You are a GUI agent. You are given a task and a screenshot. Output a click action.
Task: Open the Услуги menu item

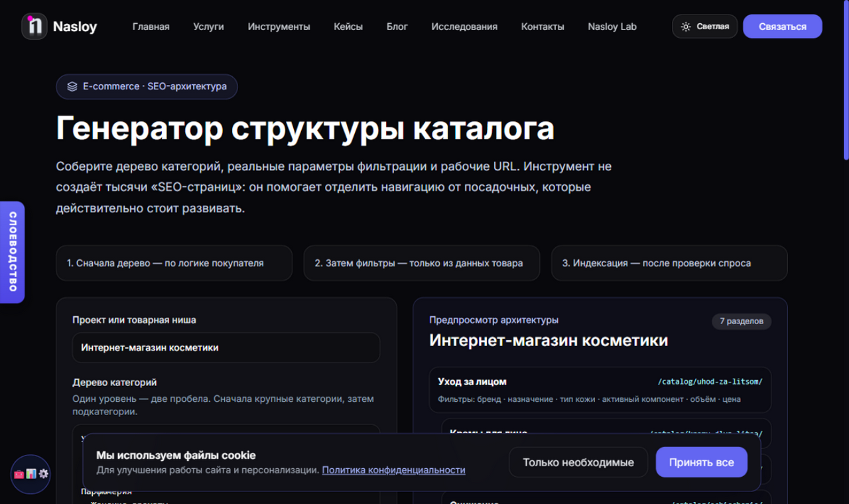coord(208,27)
